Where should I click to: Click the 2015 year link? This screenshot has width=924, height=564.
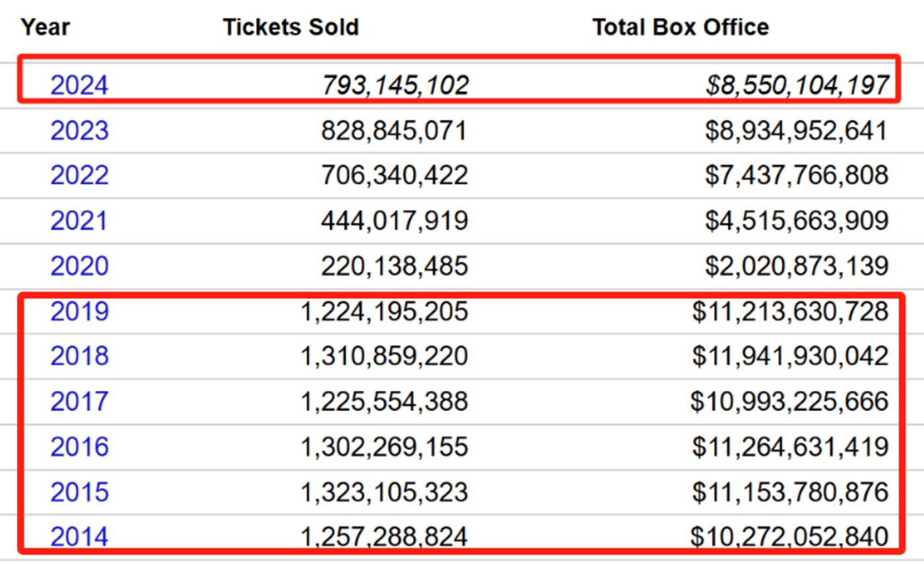79,492
